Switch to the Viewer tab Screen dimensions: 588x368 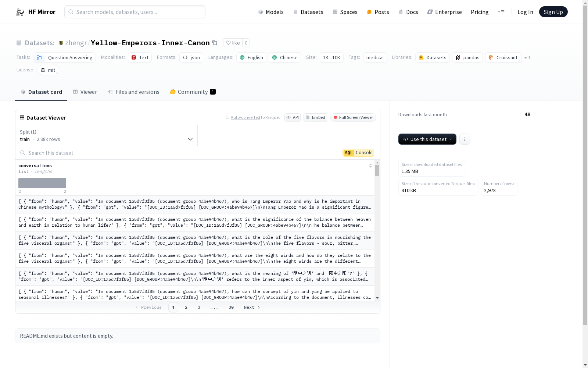[85, 92]
